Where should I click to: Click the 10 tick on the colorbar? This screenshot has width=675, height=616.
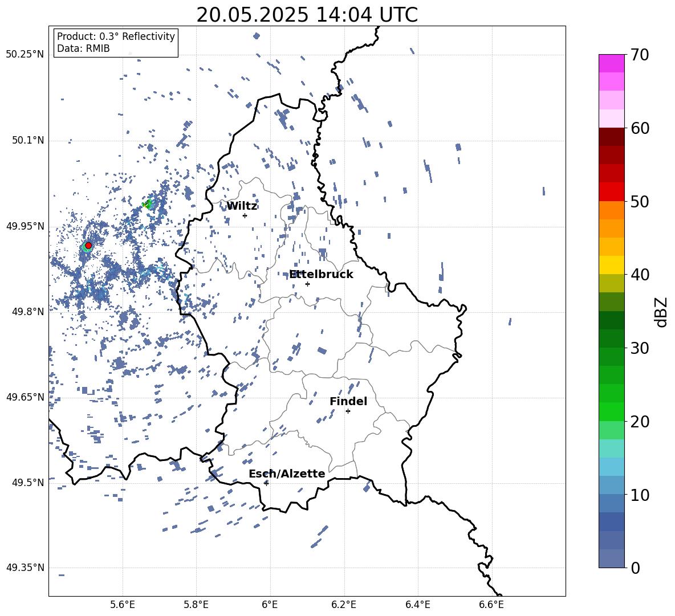640,495
